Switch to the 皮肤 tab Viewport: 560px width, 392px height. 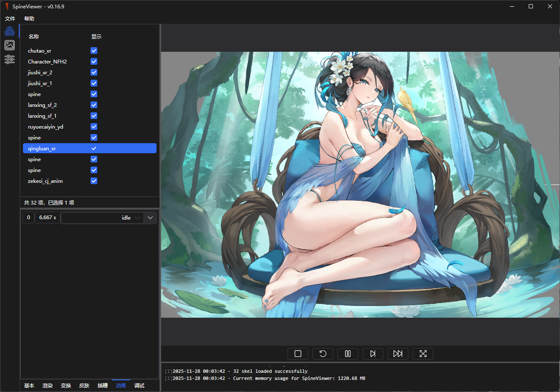[x=84, y=385]
